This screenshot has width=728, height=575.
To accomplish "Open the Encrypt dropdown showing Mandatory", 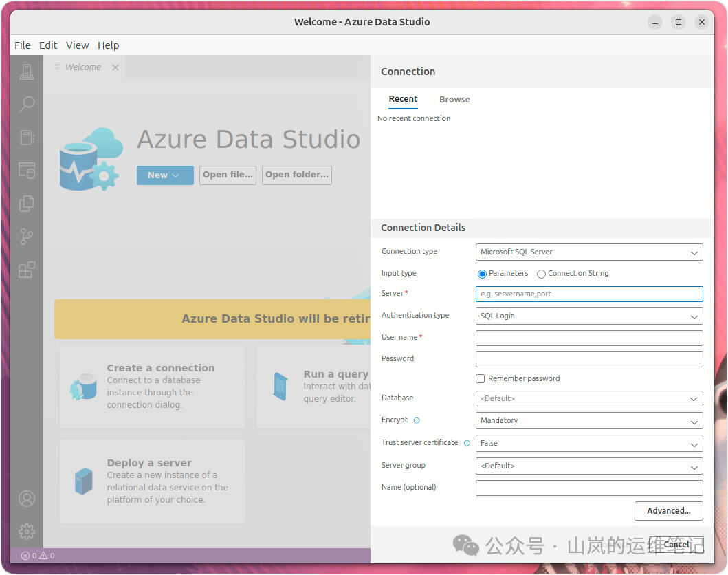I will (589, 420).
